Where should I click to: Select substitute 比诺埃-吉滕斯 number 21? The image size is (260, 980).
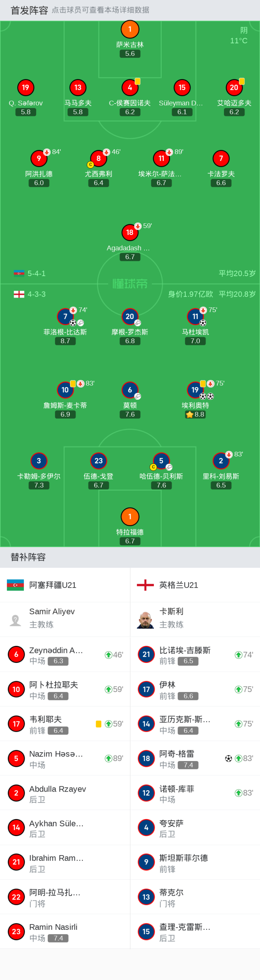195,654
